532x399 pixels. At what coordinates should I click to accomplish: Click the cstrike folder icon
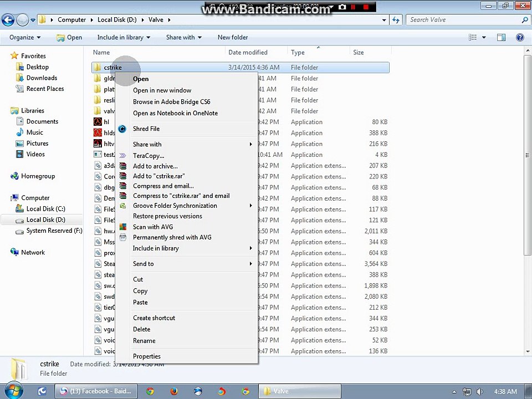[98, 67]
